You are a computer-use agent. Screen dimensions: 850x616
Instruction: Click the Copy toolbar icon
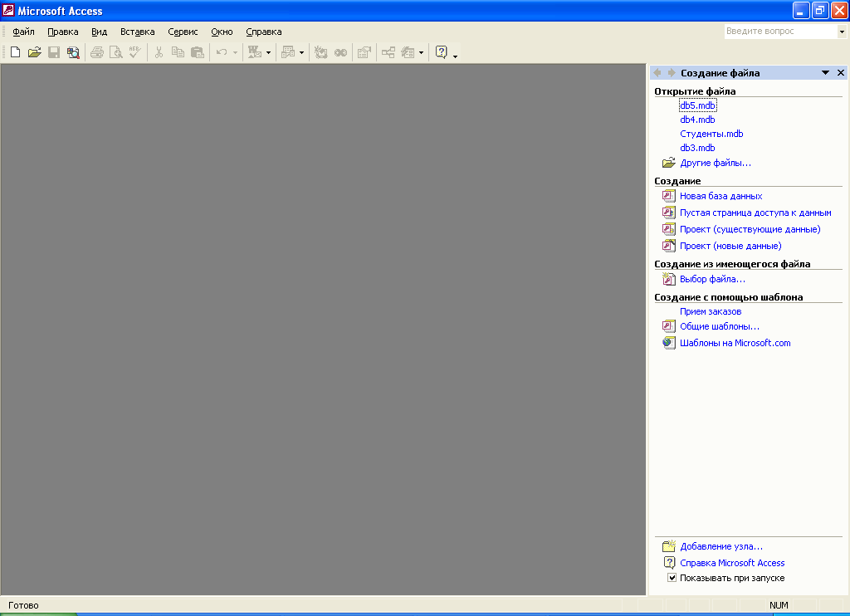178,52
